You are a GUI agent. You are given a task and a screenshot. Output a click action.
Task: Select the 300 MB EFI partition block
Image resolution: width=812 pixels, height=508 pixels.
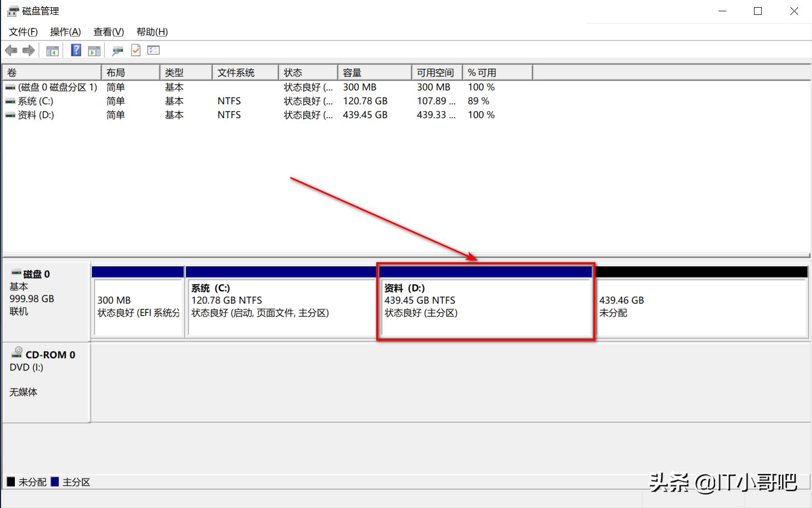coord(138,306)
